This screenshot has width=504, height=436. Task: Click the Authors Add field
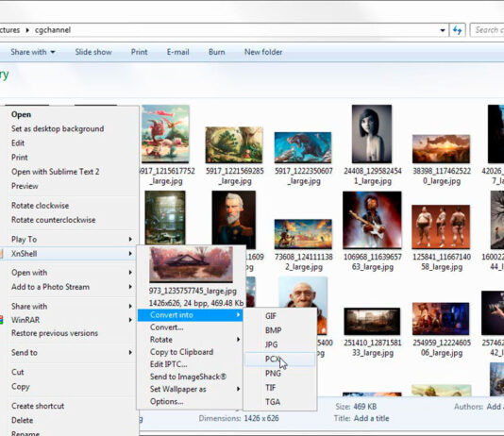495,407
